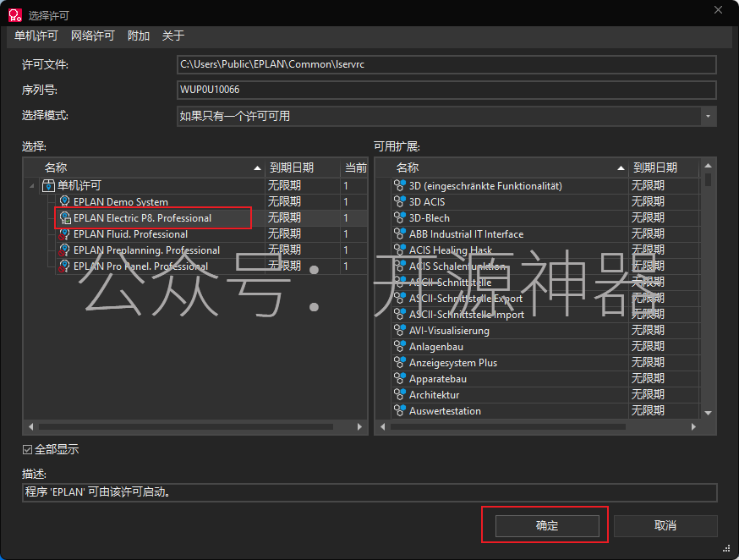Click the extensions list vertical scrollbar thumb
This screenshot has height=560, width=739.
click(708, 180)
